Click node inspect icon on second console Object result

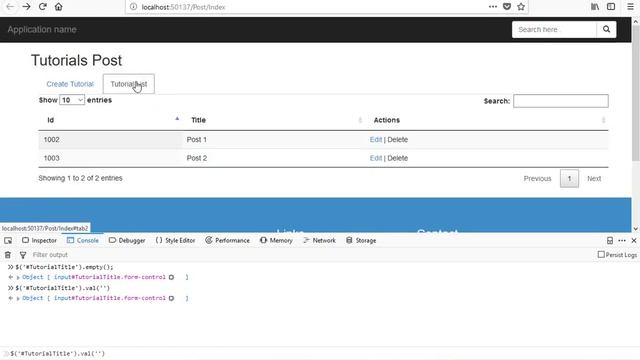(x=171, y=298)
